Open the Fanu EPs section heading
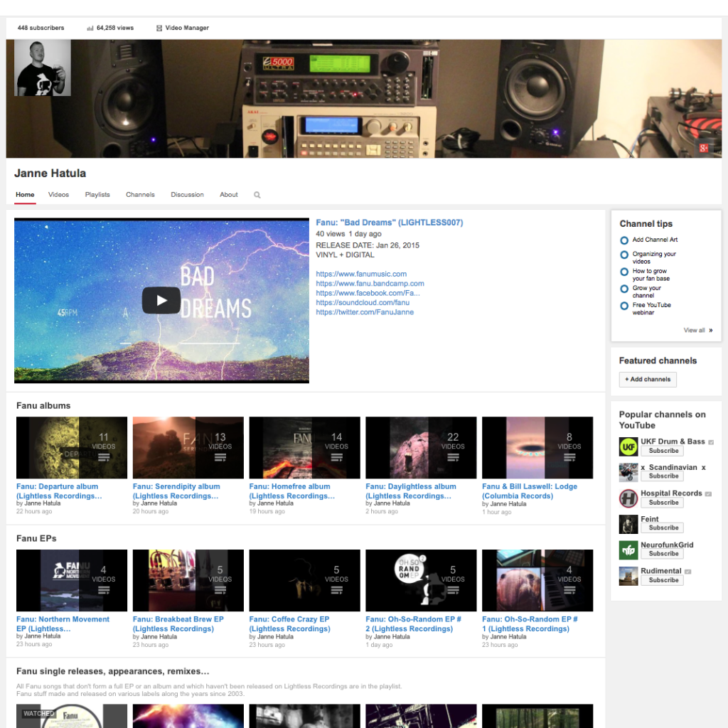This screenshot has width=728, height=728. pyautogui.click(x=36, y=539)
